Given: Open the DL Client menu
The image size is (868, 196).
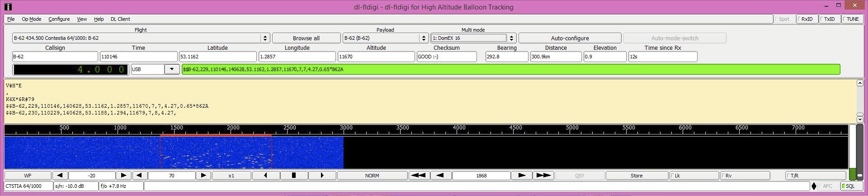Looking at the screenshot, I should [120, 19].
